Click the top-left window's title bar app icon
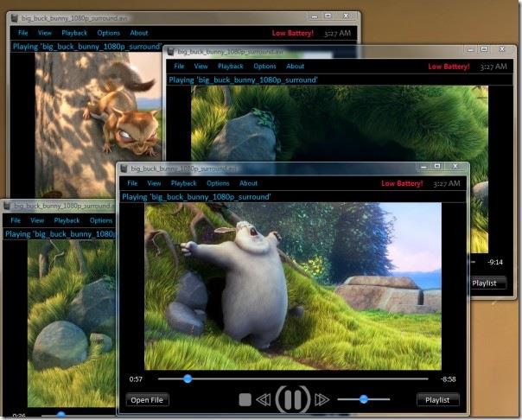The height and width of the screenshot is (420, 522). (x=15, y=18)
